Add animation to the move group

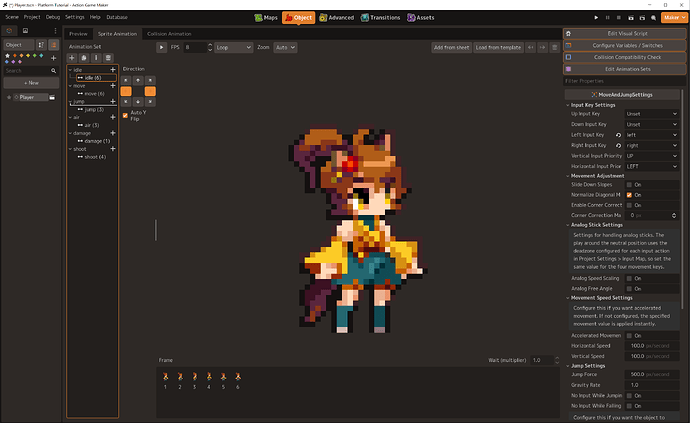point(113,85)
